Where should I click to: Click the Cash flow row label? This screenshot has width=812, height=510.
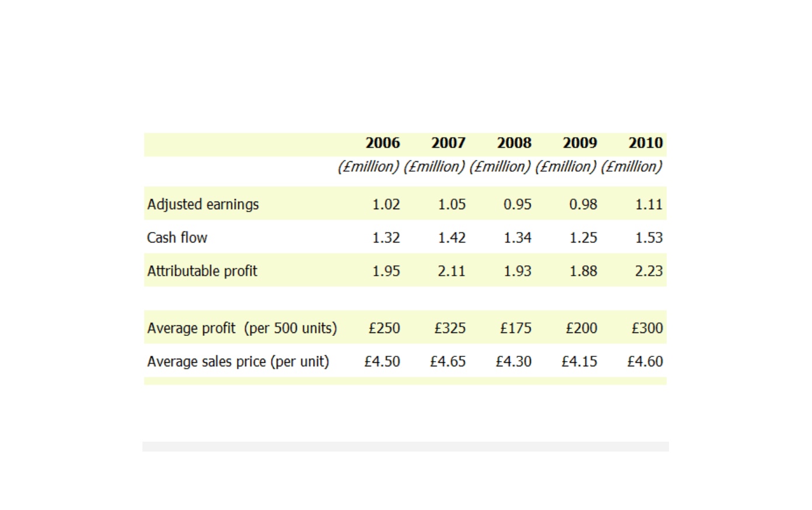(177, 238)
